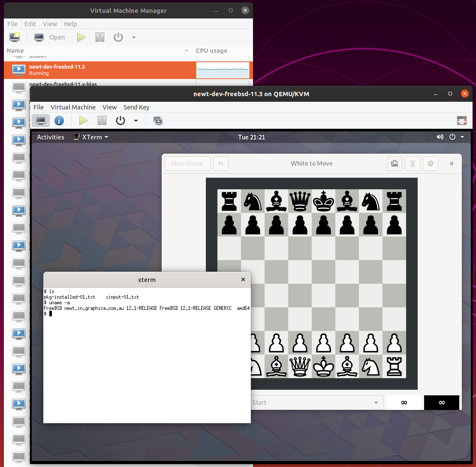Click Activities in the guest desktop

pyautogui.click(x=51, y=137)
